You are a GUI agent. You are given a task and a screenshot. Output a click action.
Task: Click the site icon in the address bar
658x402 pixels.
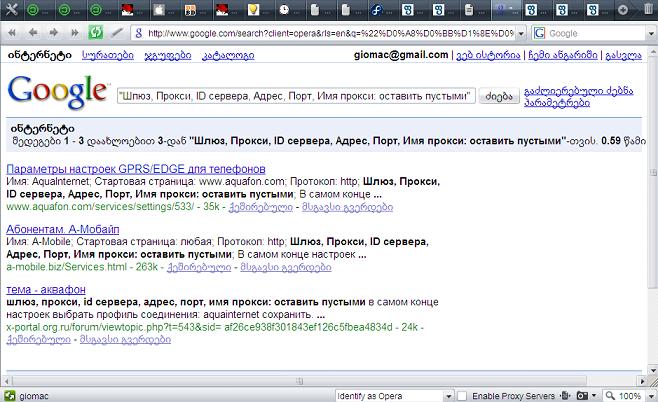[139, 33]
